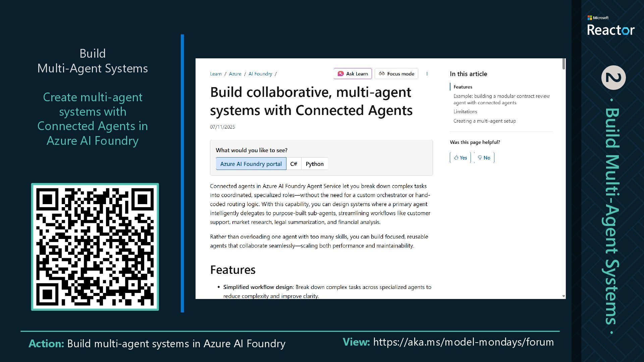Click the Microsoft Reactor logo

[x=610, y=26]
